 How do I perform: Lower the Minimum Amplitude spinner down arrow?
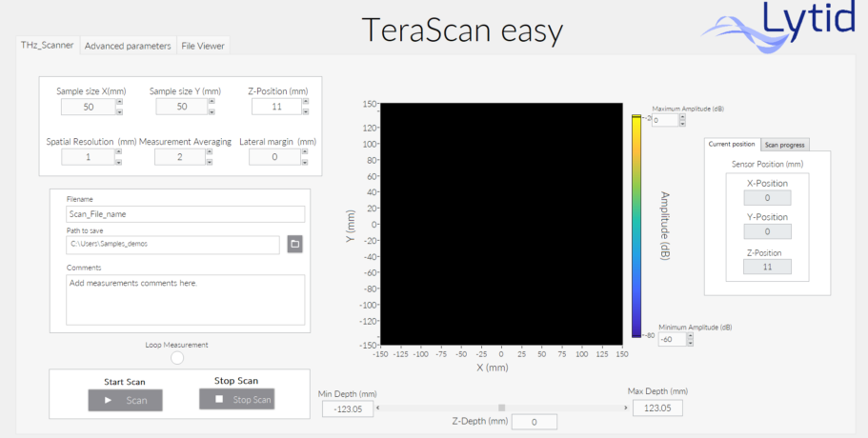(691, 343)
